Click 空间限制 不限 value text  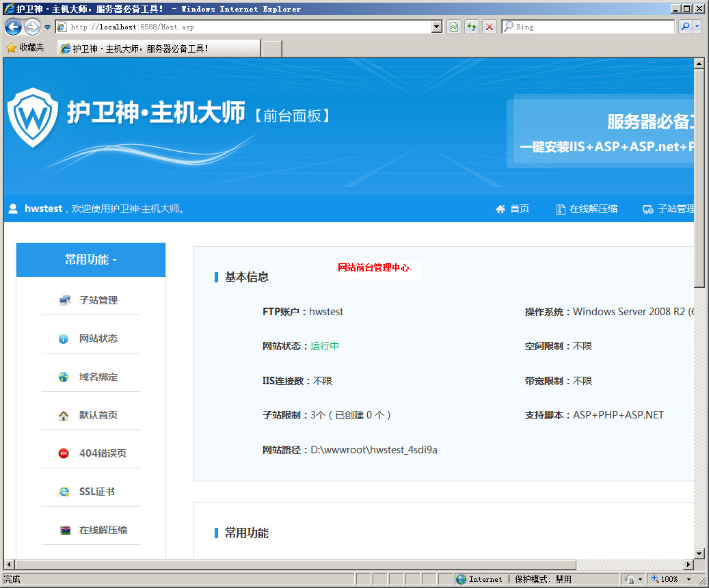point(583,346)
